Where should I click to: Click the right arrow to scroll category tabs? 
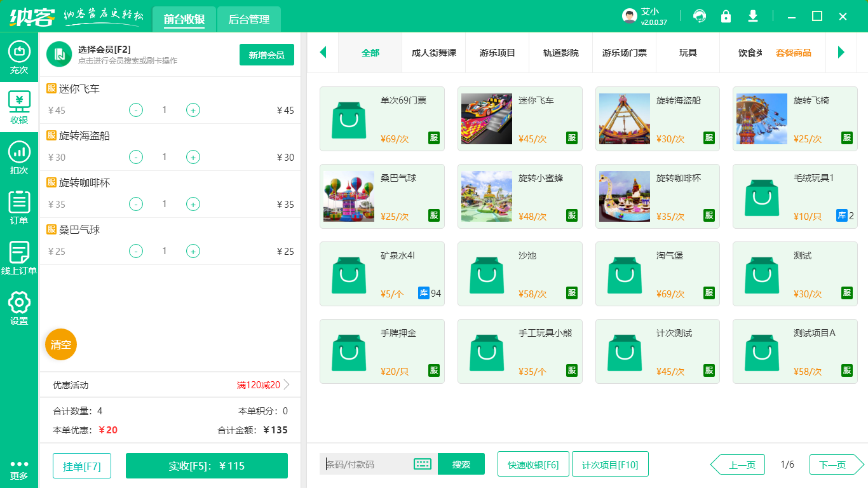coord(842,53)
